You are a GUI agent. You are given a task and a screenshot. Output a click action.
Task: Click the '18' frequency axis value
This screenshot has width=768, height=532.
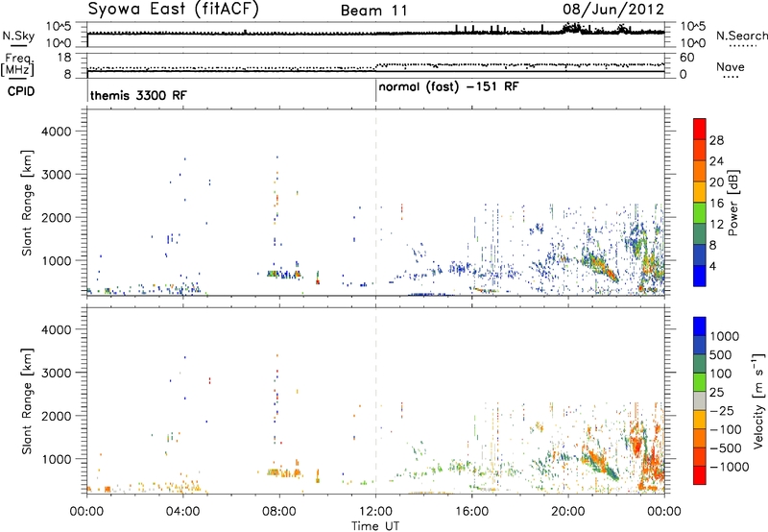click(x=64, y=58)
